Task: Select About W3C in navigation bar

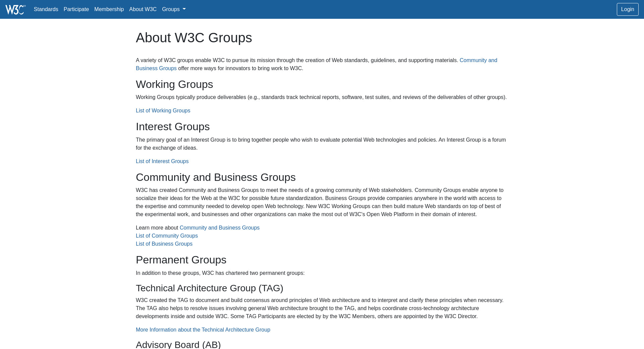Action: [143, 9]
